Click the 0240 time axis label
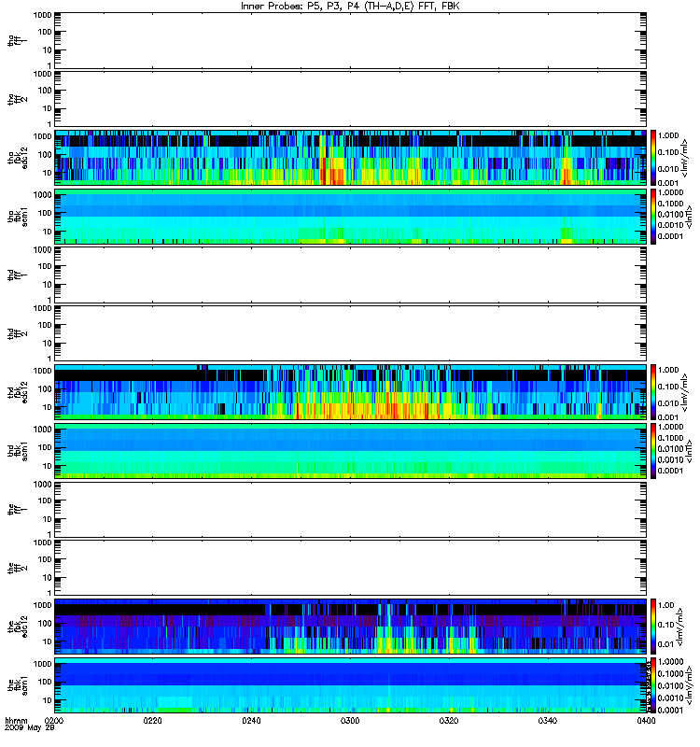 point(251,720)
